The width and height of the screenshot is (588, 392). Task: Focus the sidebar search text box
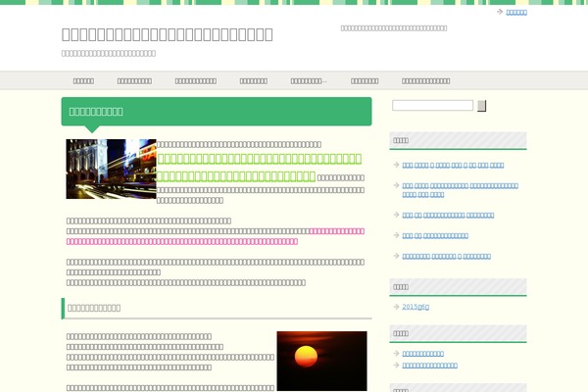point(432,106)
